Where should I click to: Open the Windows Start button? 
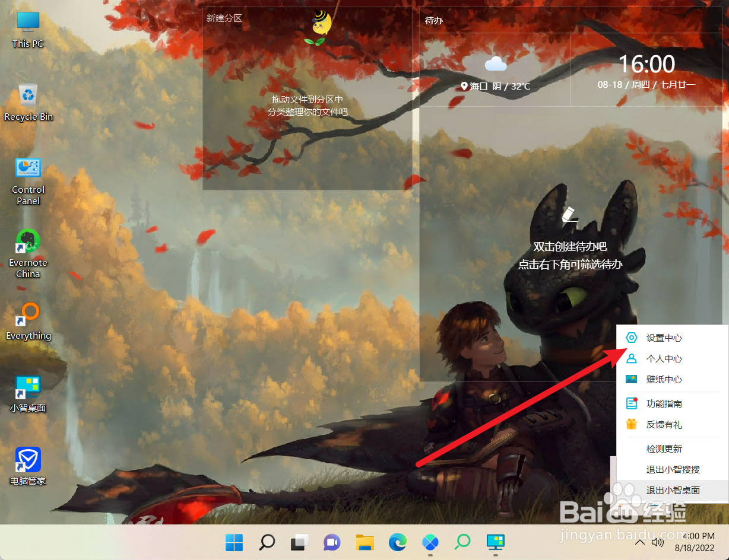pyautogui.click(x=234, y=542)
